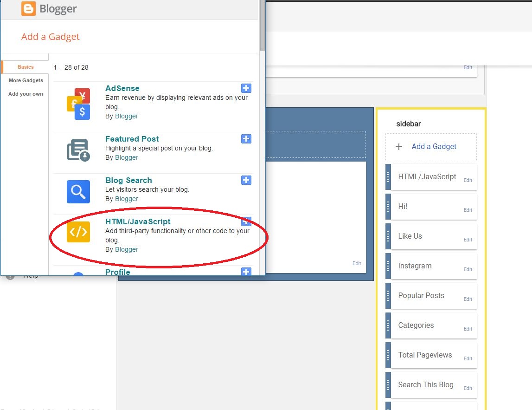The image size is (532, 410).
Task: Add the Profile gadget with plus button
Action: (x=246, y=272)
